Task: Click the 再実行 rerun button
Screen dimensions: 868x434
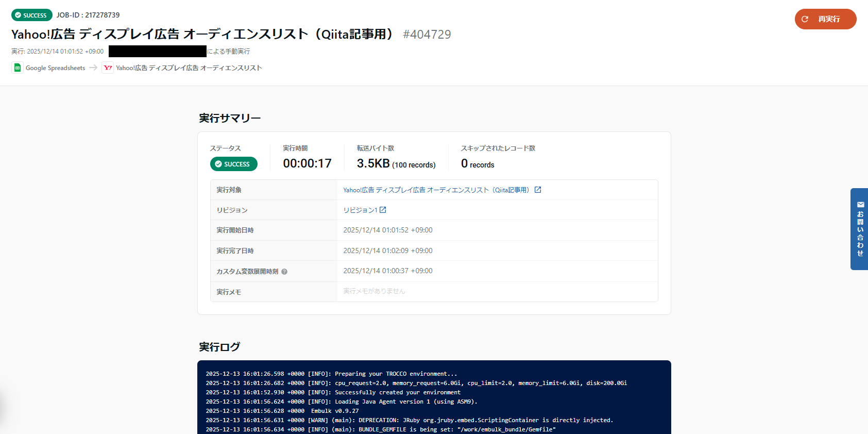Action: click(825, 19)
